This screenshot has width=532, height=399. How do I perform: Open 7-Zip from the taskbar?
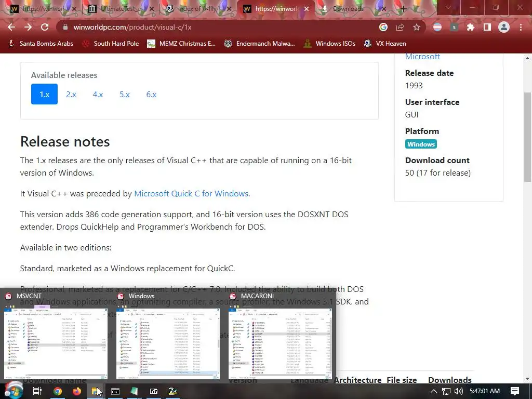[154, 391]
